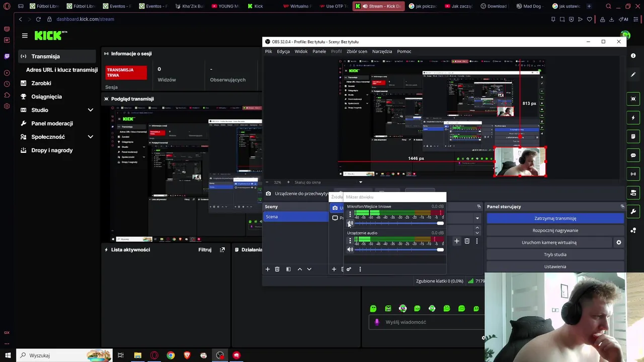This screenshot has width=644, height=362.
Task: Open options menu for Urządzenie audio channel
Action: [350, 240]
